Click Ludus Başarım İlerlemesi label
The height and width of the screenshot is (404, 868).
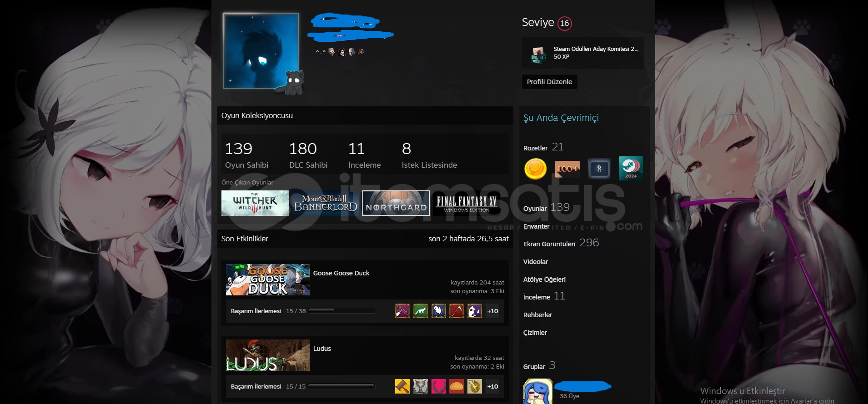[x=256, y=387]
